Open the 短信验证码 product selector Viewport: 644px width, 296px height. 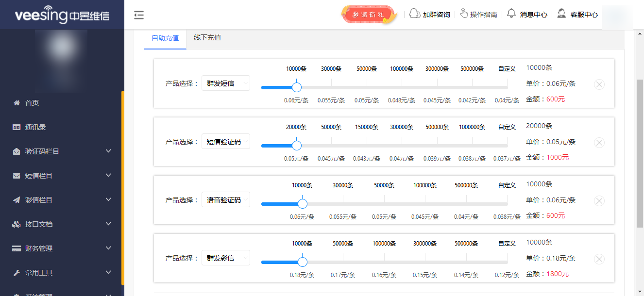click(225, 141)
